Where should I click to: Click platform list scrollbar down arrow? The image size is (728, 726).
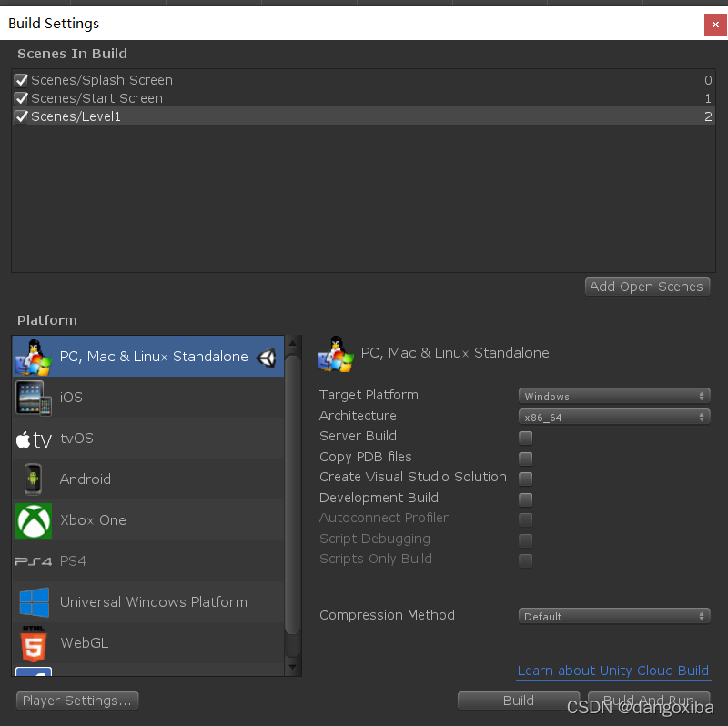pos(292,668)
